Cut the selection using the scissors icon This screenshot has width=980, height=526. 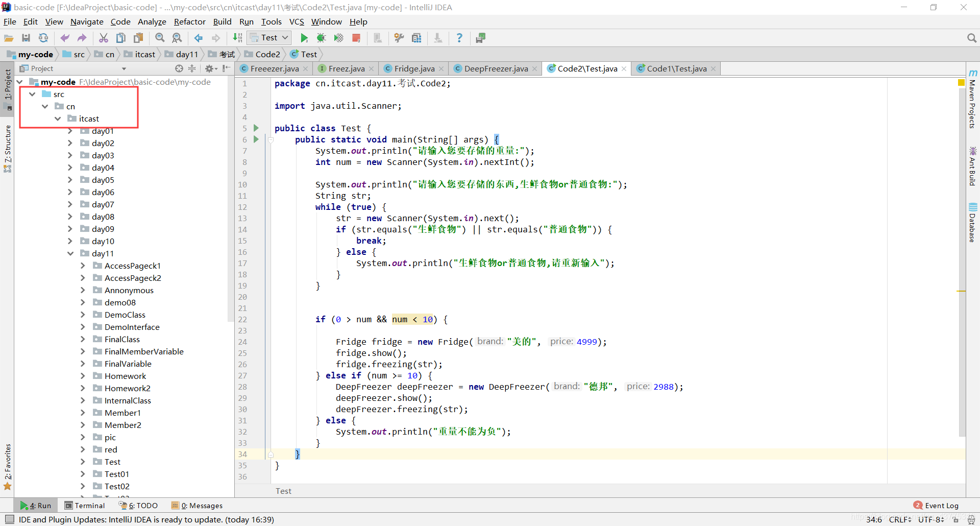(x=104, y=38)
